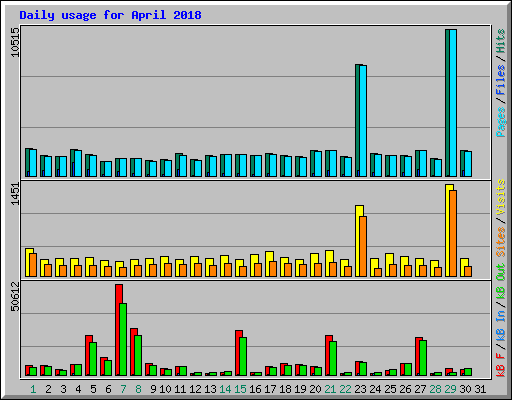Select day 10 on the x-axis
Image resolution: width=512 pixels, height=400 pixels.
point(165,389)
